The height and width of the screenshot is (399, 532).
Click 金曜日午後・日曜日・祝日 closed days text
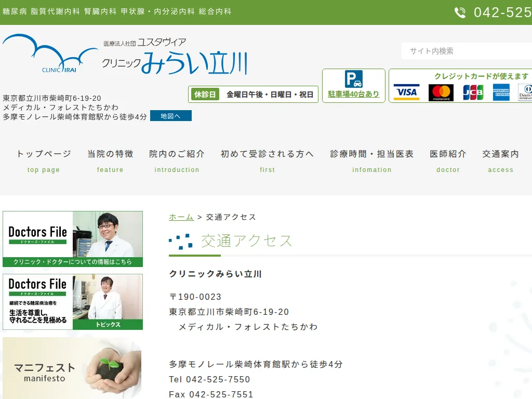point(270,95)
